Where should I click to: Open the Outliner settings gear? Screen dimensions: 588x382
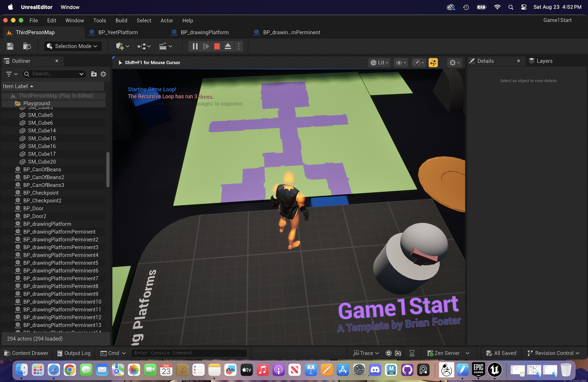point(103,74)
